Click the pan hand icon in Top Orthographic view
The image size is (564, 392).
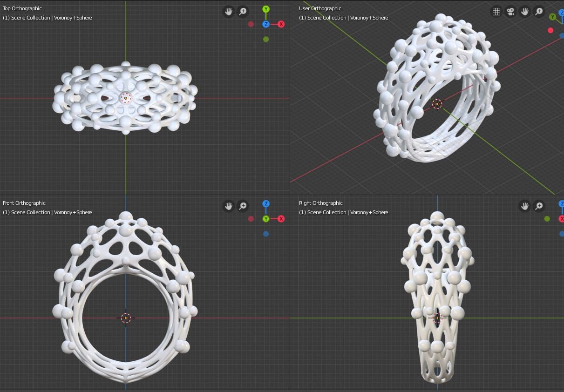[x=228, y=12]
